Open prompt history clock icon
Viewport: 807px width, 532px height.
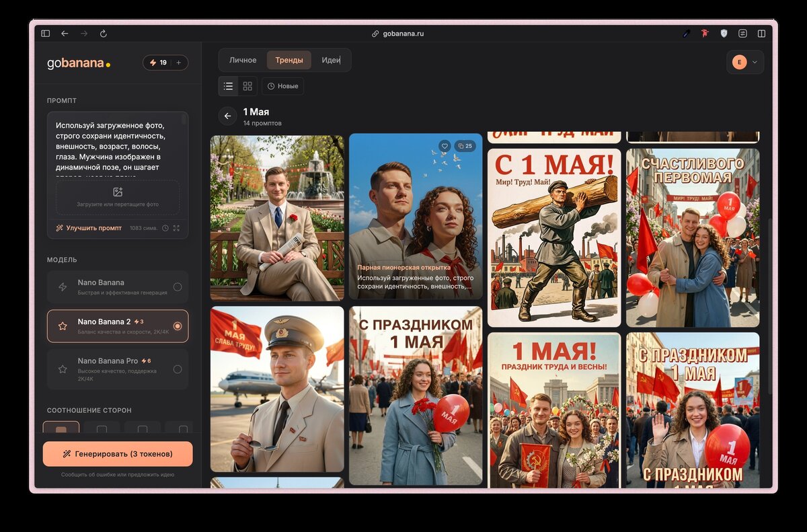click(165, 228)
